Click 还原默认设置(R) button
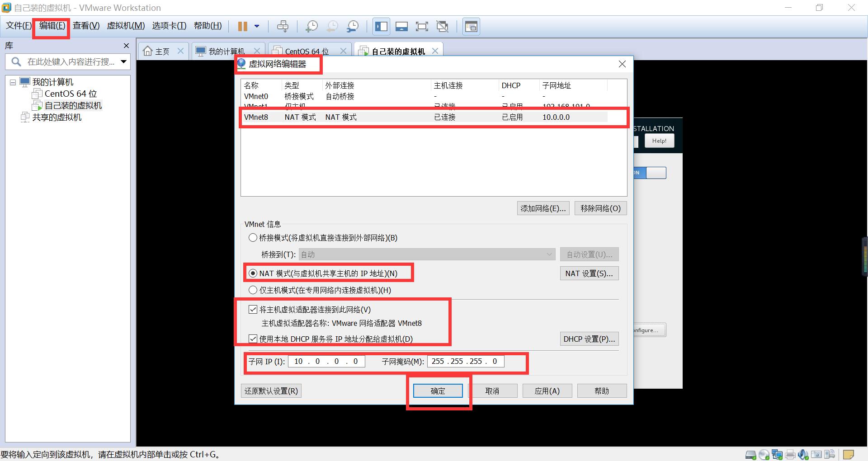Screen dimensions: 868x461 tap(271, 391)
